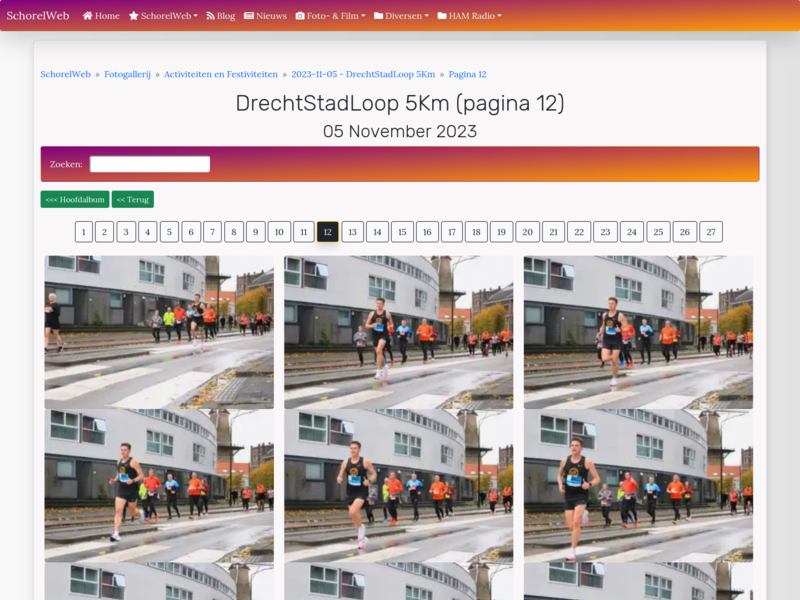Go to gallery page 16

pos(427,232)
